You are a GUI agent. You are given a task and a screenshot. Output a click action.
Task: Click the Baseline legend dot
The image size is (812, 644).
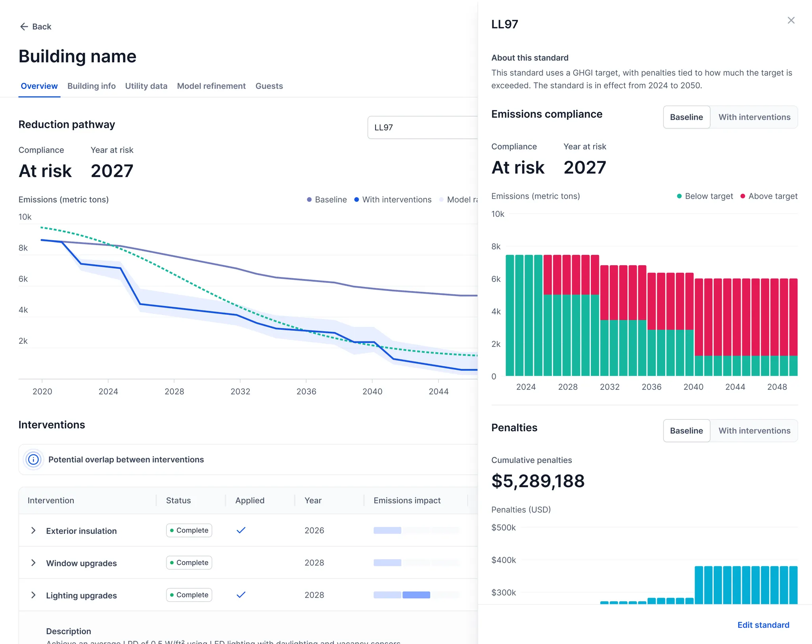309,200
